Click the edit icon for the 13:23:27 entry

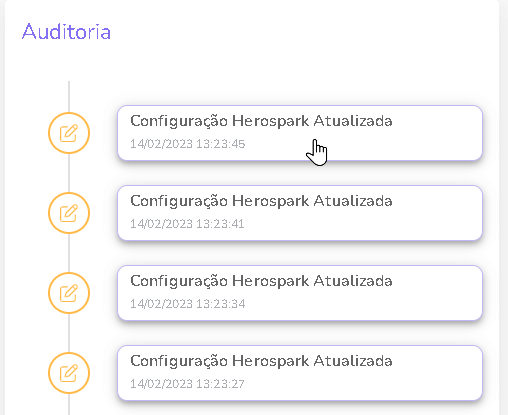pos(69,373)
